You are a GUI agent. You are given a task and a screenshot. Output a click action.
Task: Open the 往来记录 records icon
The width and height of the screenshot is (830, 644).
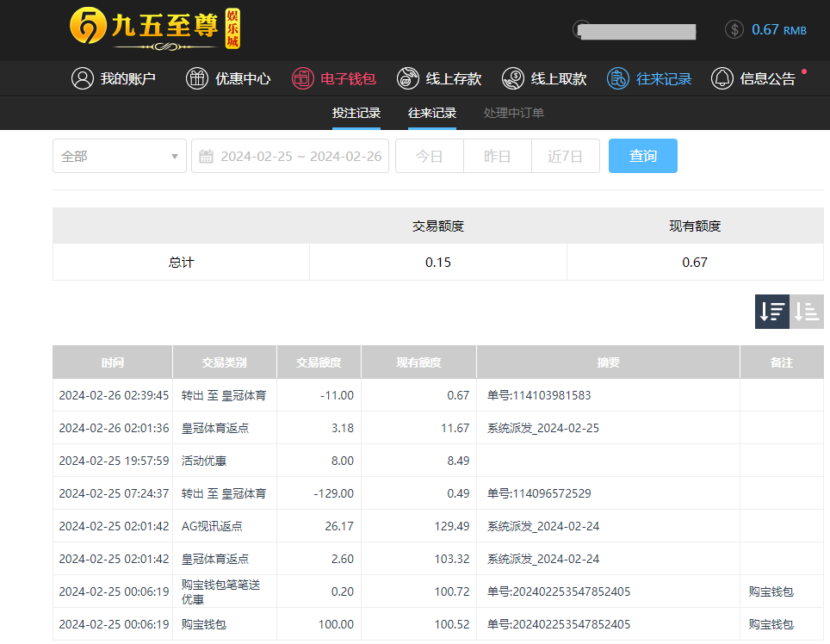click(617, 78)
